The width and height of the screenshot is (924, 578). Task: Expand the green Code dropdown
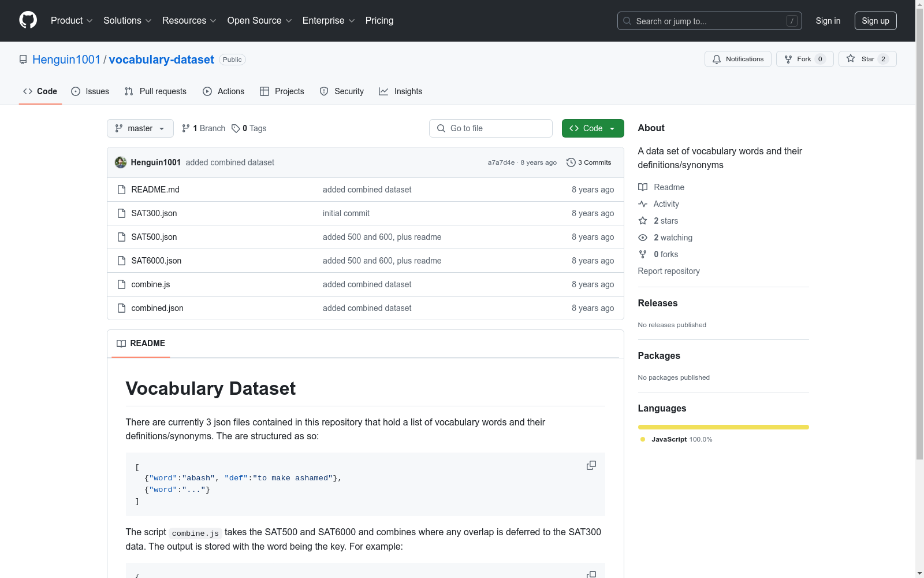coord(593,128)
